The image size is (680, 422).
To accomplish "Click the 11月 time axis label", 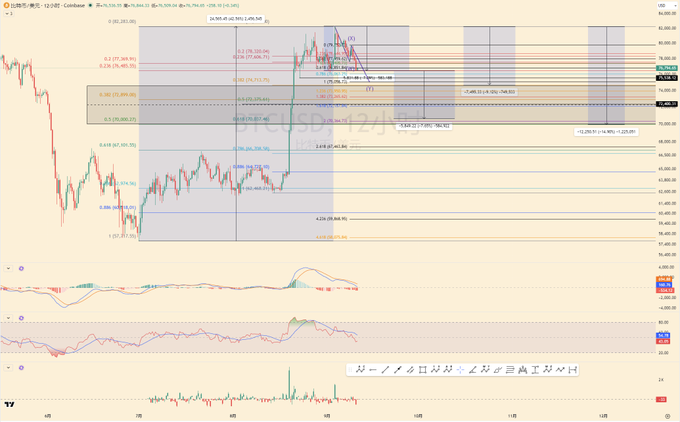I will (512, 415).
